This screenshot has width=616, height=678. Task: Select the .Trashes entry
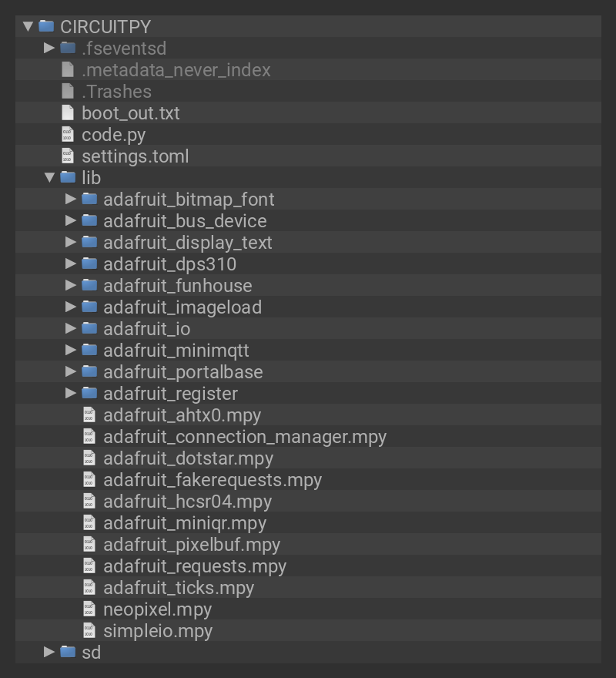coord(116,91)
